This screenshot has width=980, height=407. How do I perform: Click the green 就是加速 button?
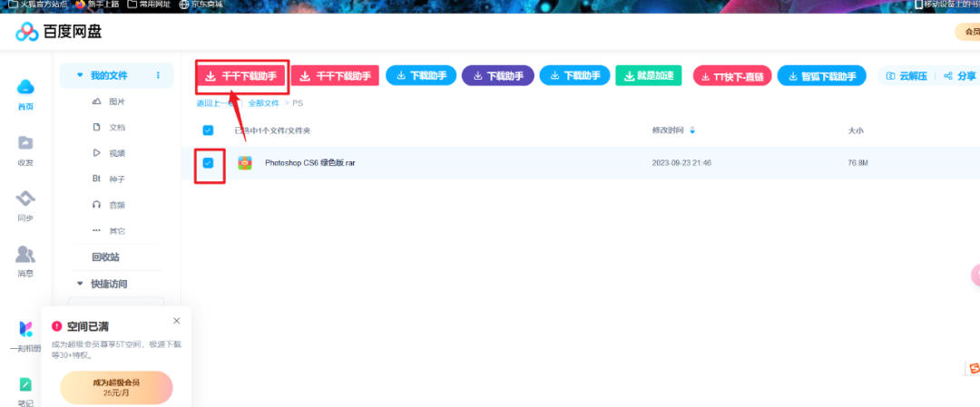pyautogui.click(x=649, y=75)
